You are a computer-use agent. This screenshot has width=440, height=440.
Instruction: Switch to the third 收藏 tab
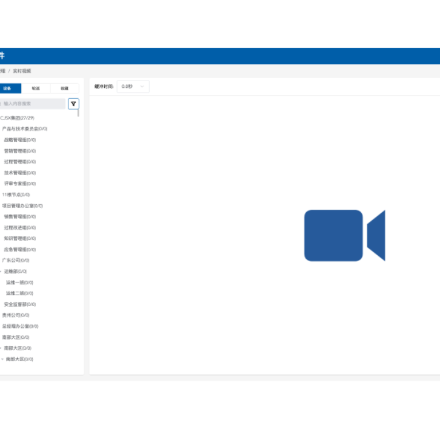pyautogui.click(x=65, y=88)
